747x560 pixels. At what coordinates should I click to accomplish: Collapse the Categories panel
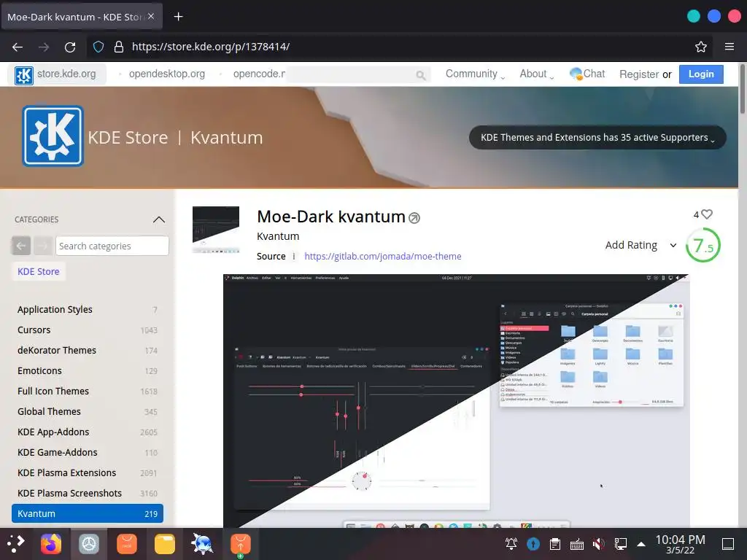158,219
